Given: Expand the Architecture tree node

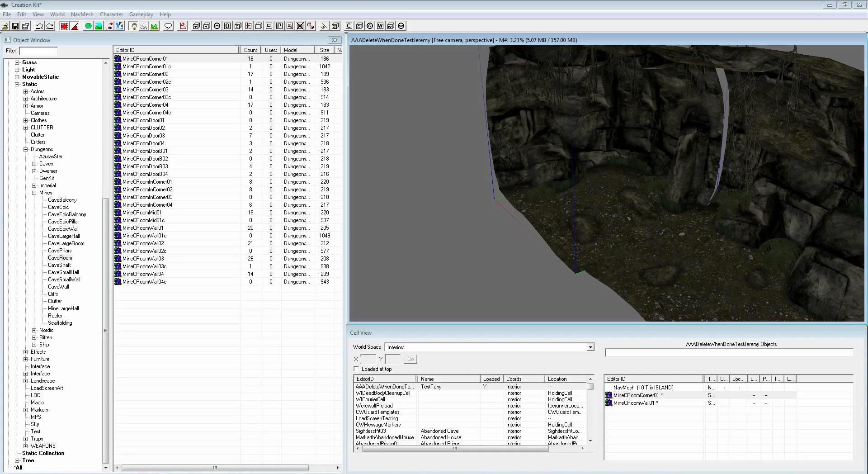Looking at the screenshot, I should (26, 99).
